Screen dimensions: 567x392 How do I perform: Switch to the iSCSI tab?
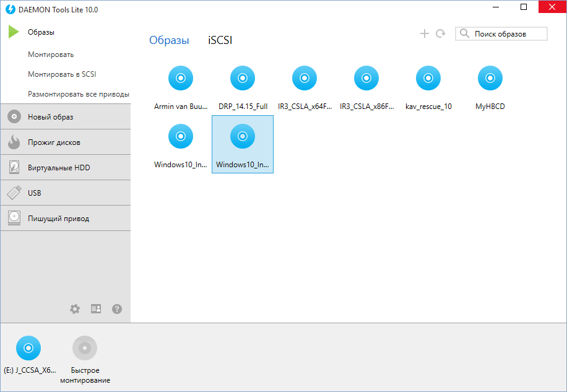point(220,40)
